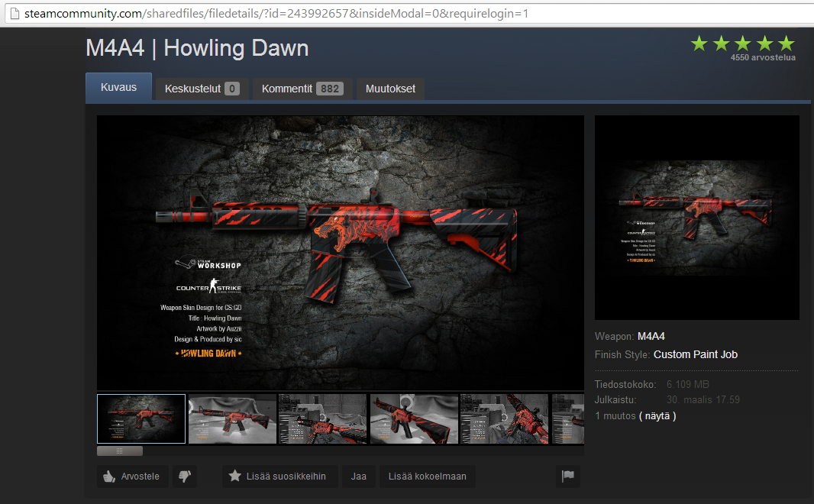Select the "Kuvaus" tab

pos(118,87)
